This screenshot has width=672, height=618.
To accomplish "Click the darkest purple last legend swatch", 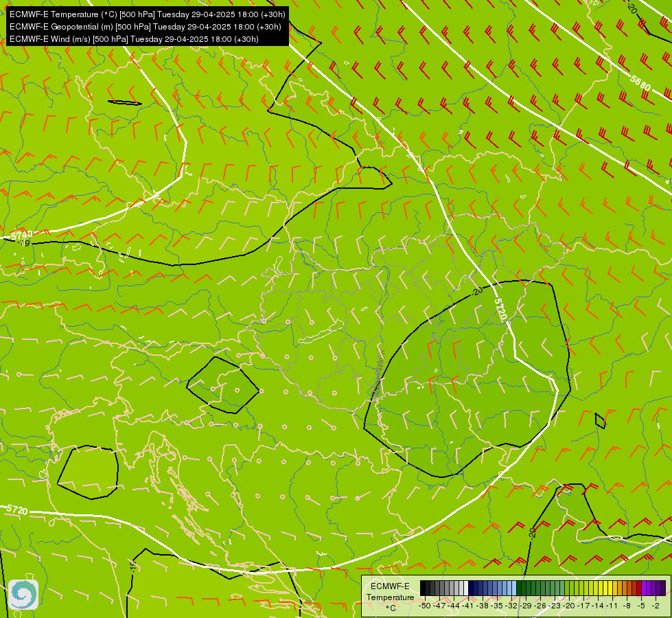I will pos(663,588).
